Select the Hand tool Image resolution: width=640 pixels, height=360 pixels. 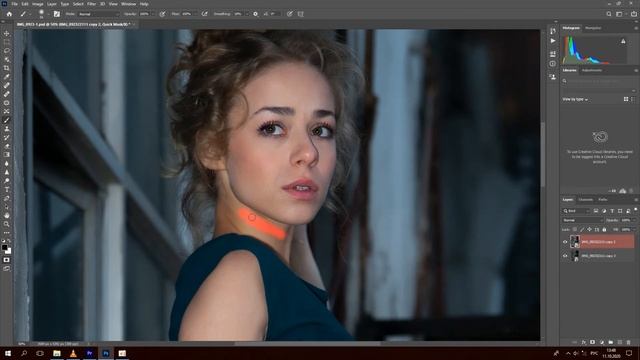[x=7, y=215]
